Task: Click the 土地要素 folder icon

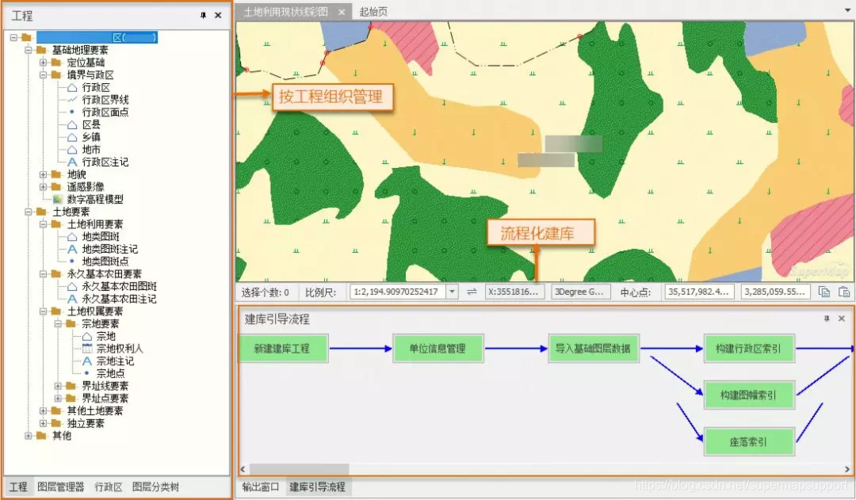Action: [41, 212]
